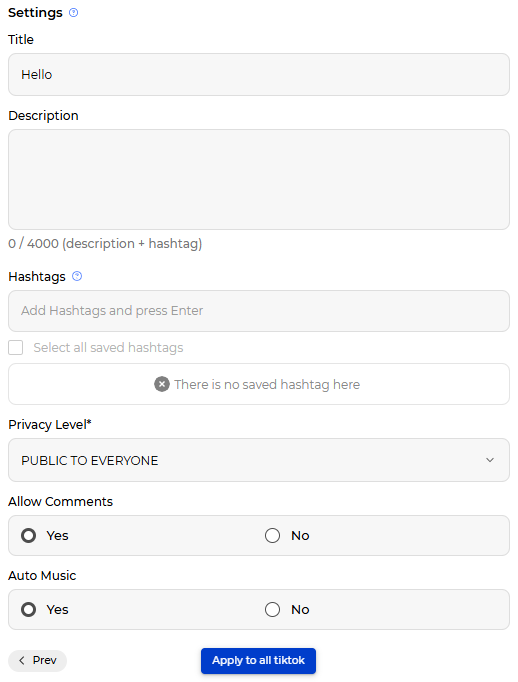518x682 pixels.
Task: Open the help icon next to Settings
Action: [74, 13]
